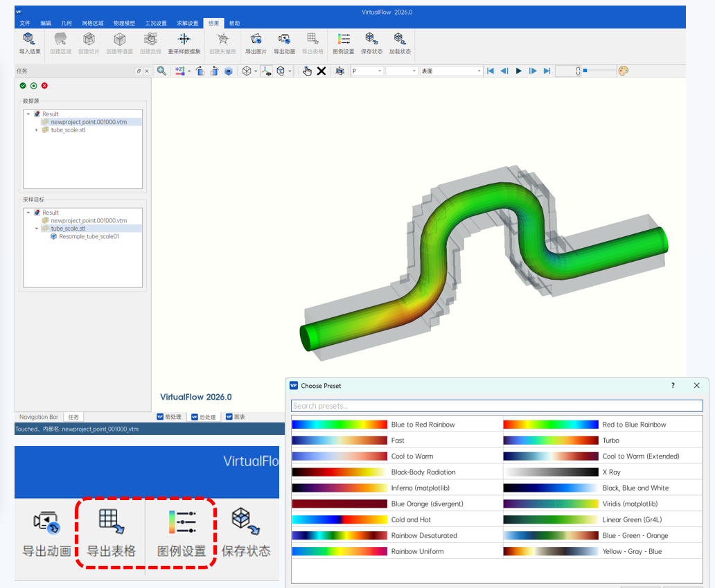715x588 pixels.
Task: Click the black X clear selection icon
Action: tap(321, 71)
